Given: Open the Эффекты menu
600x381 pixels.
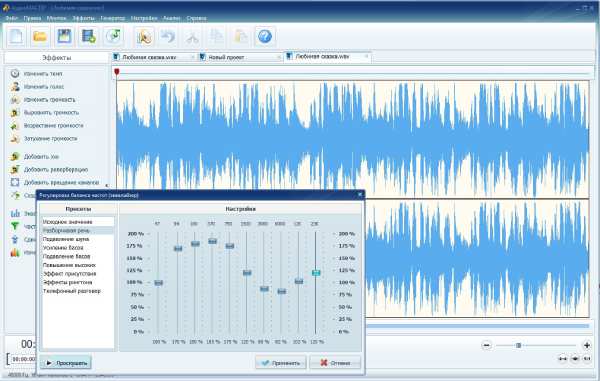Looking at the screenshot, I should [x=83, y=18].
